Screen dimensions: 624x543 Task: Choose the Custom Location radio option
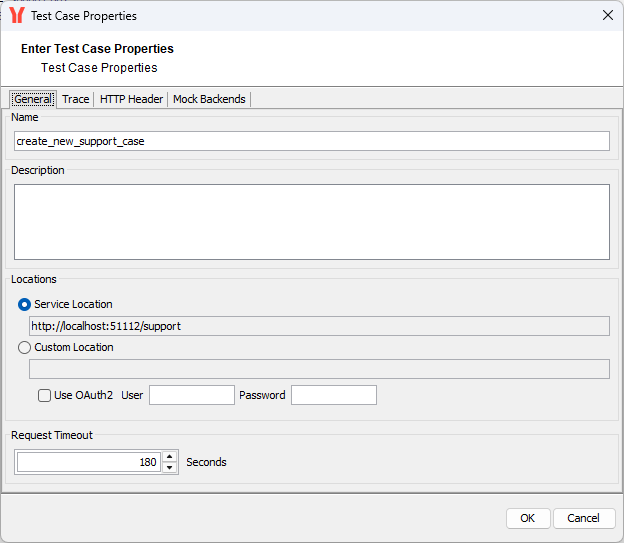pos(25,347)
